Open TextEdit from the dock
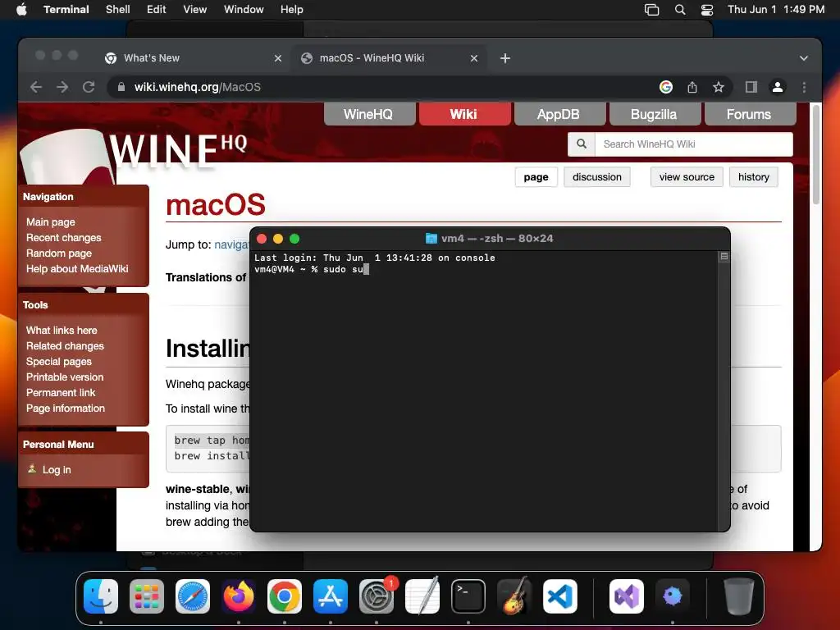 tap(422, 596)
